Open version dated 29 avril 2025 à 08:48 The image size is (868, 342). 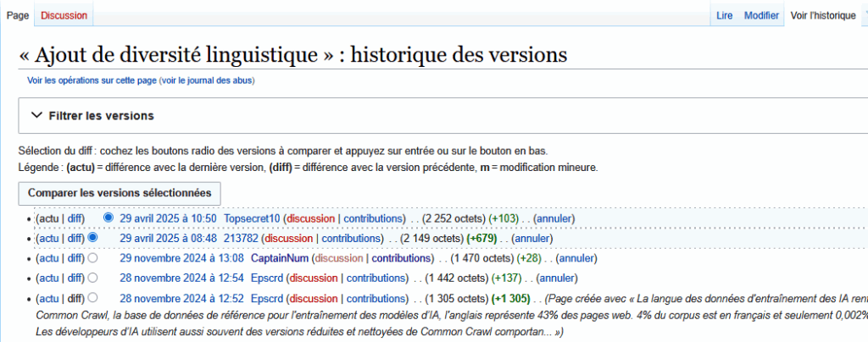pos(168,239)
